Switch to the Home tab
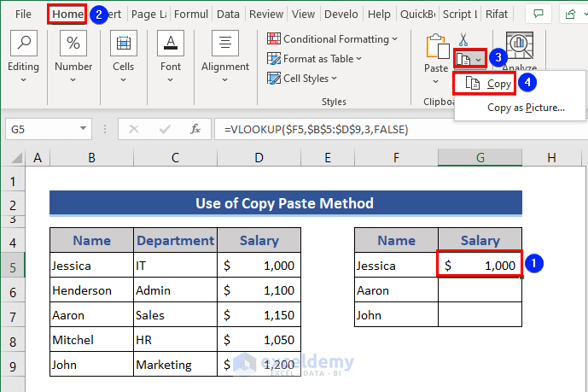 (x=67, y=15)
